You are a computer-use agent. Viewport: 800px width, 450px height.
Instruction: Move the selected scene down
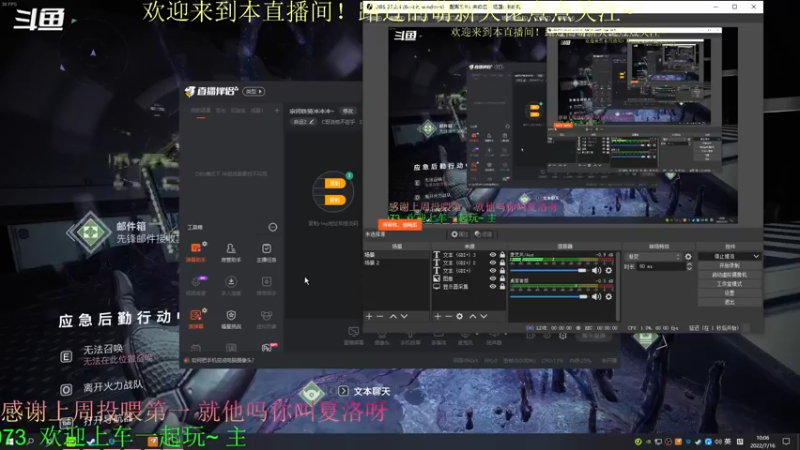[x=404, y=316]
